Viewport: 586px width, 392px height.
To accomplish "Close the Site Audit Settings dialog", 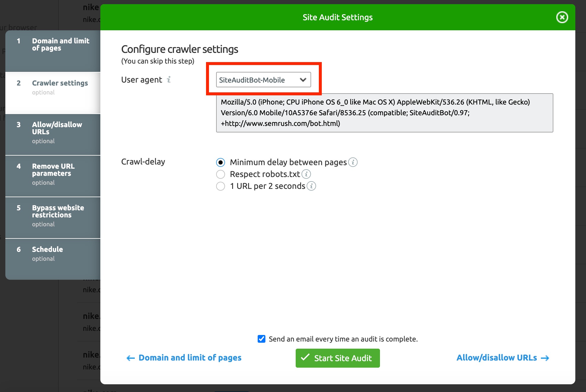I will pyautogui.click(x=562, y=17).
